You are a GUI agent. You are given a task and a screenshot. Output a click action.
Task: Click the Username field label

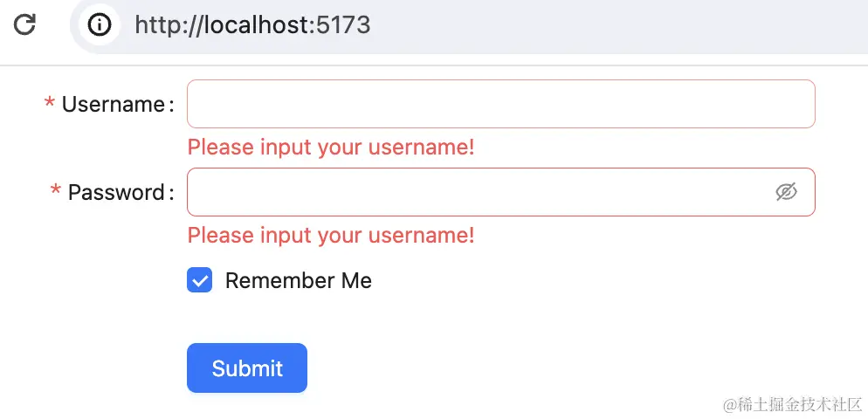pyautogui.click(x=113, y=105)
